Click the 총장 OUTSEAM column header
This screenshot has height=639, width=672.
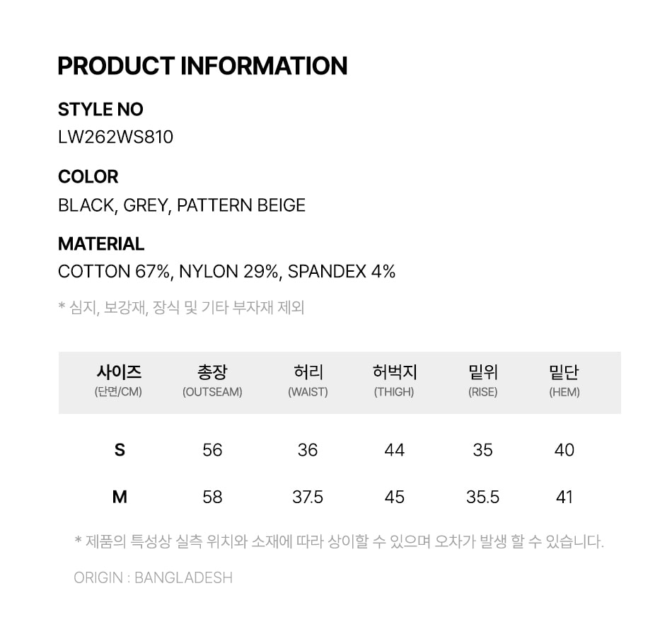pos(212,380)
